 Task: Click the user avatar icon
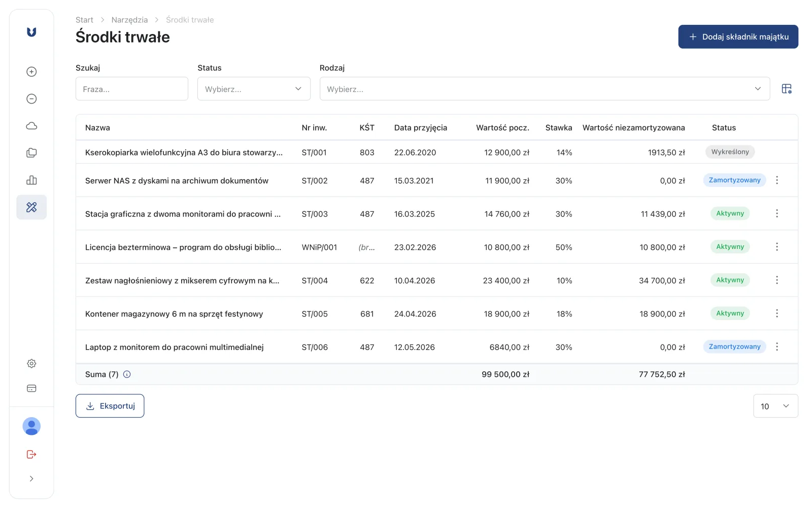tap(31, 426)
